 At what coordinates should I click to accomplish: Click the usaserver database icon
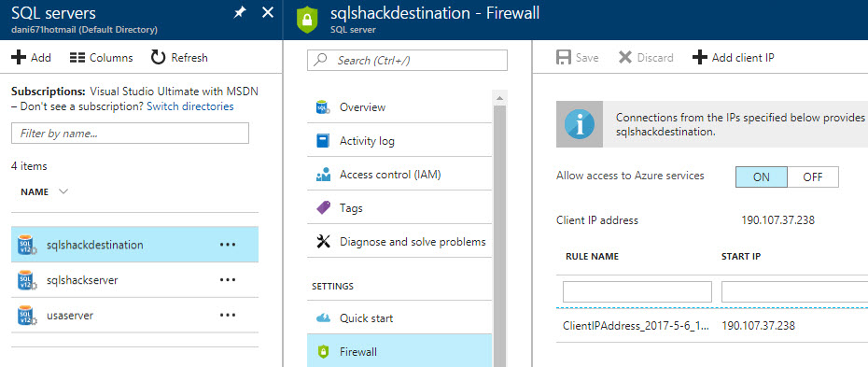tap(26, 316)
